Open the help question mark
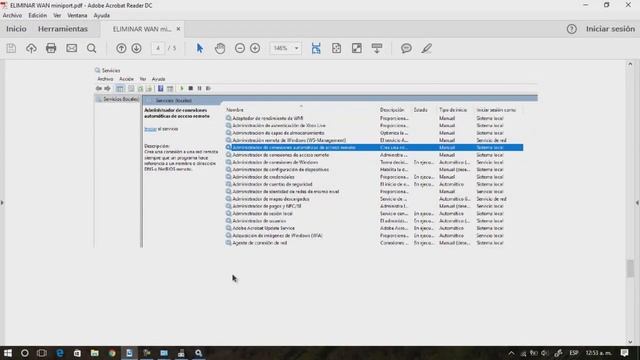640x360 pixels. (x=571, y=29)
